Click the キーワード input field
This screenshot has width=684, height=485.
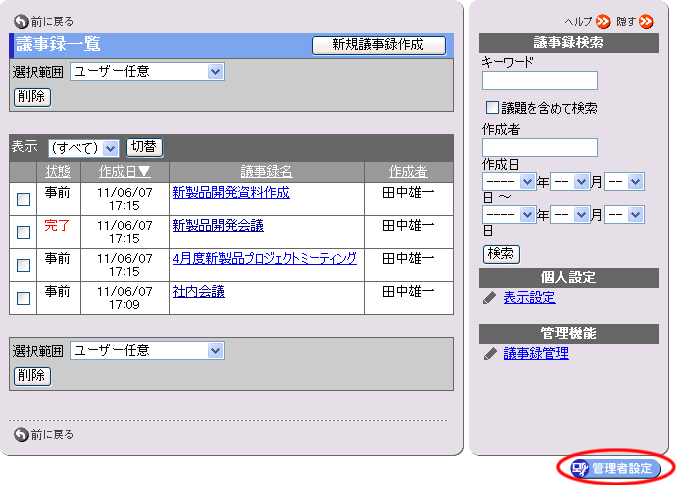pyautogui.click(x=539, y=81)
